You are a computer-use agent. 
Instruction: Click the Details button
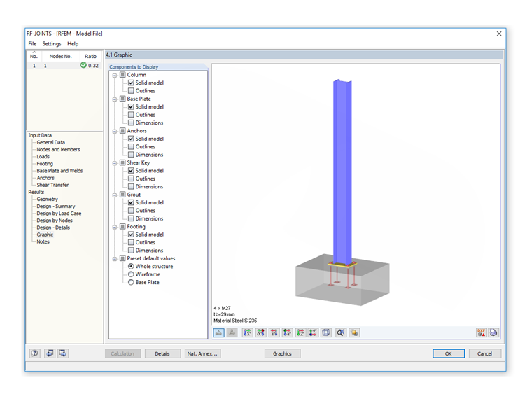(162, 353)
